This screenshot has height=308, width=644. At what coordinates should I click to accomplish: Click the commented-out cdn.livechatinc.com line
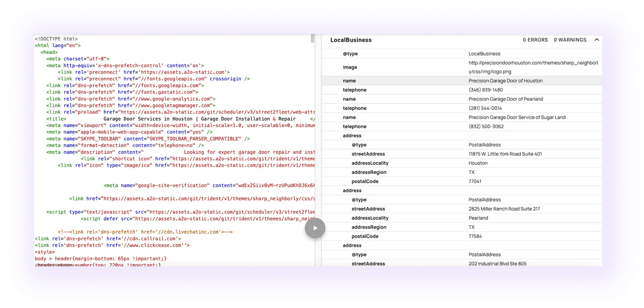pyautogui.click(x=145, y=232)
